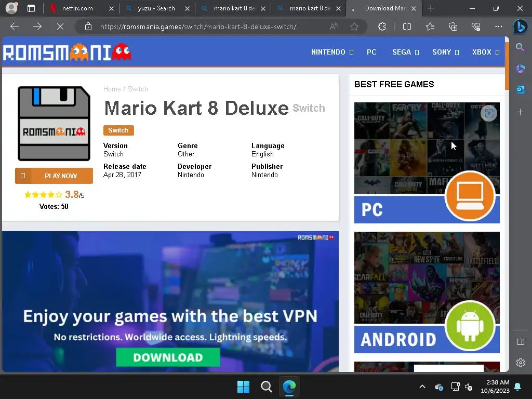
Task: Click the orange Switch tag badge
Action: click(x=118, y=130)
